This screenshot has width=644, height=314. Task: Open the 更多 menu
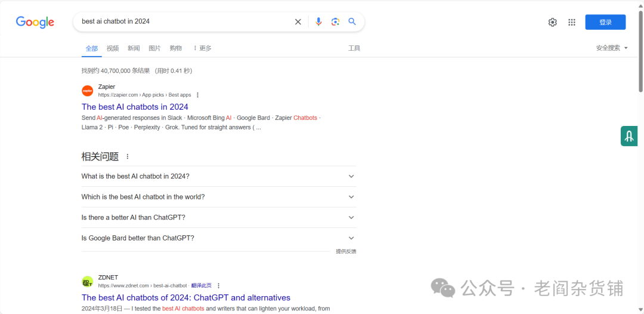pos(202,48)
